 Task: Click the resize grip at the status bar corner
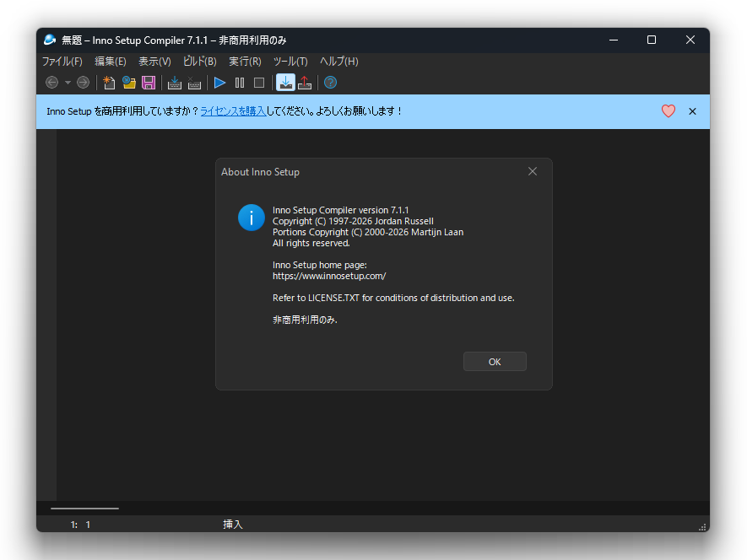pos(702,526)
